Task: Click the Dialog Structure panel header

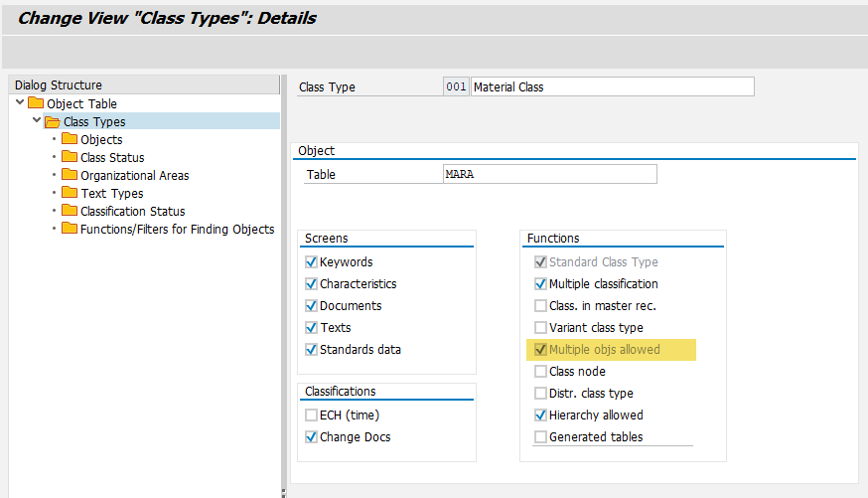Action: tap(144, 84)
